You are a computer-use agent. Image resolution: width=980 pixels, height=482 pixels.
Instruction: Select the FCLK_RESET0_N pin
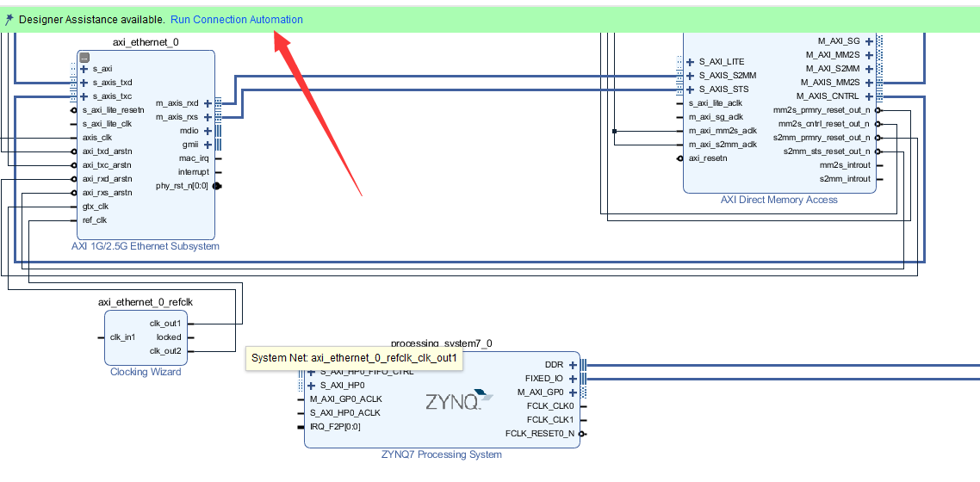tap(540, 433)
